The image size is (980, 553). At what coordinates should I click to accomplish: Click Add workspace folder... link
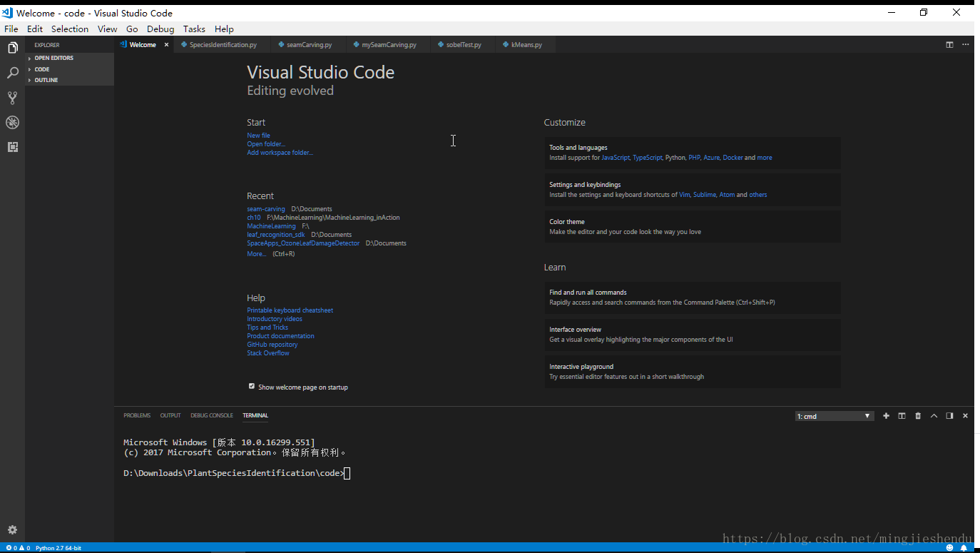coord(280,153)
